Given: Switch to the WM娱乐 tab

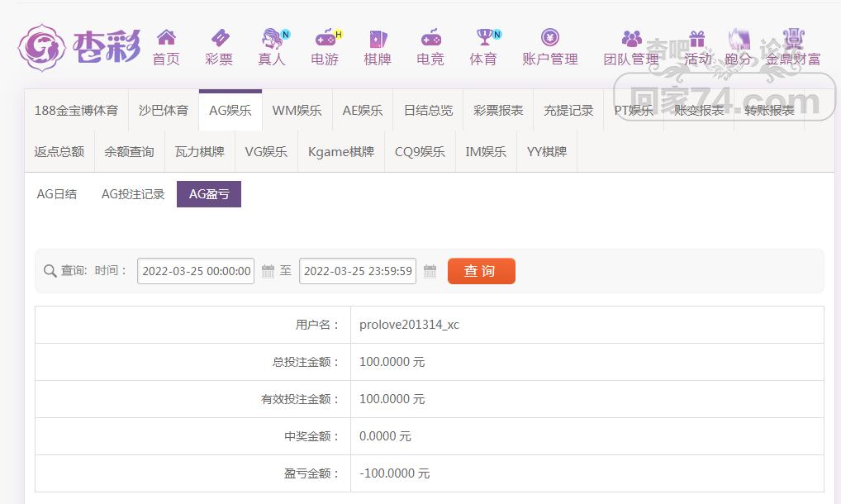Looking at the screenshot, I should click(x=297, y=110).
